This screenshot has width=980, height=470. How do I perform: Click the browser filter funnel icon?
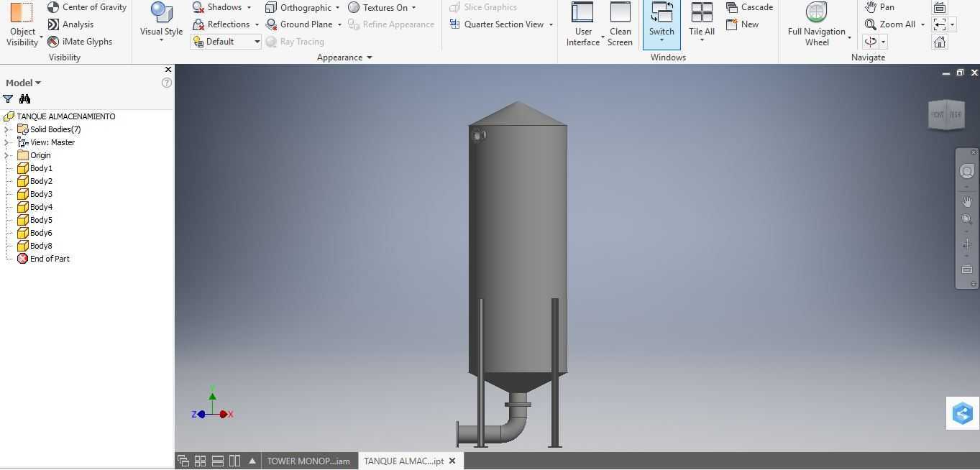tap(8, 99)
